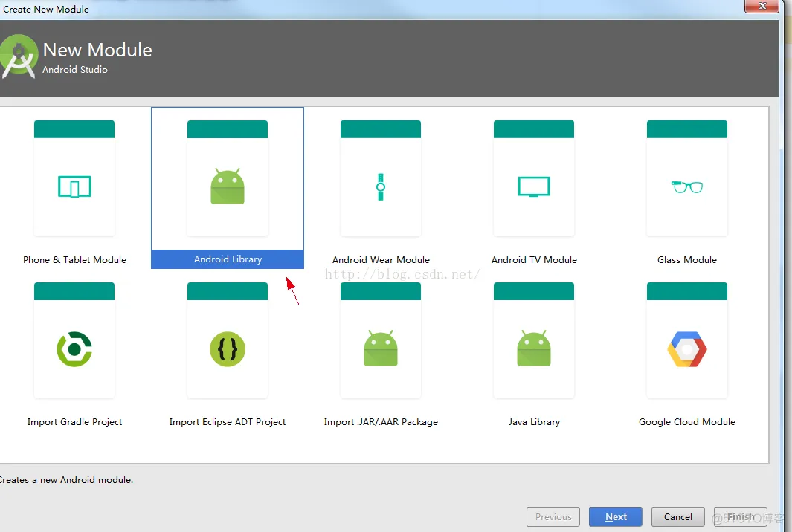
Task: Choose the Android Library robot icon
Action: 228,186
